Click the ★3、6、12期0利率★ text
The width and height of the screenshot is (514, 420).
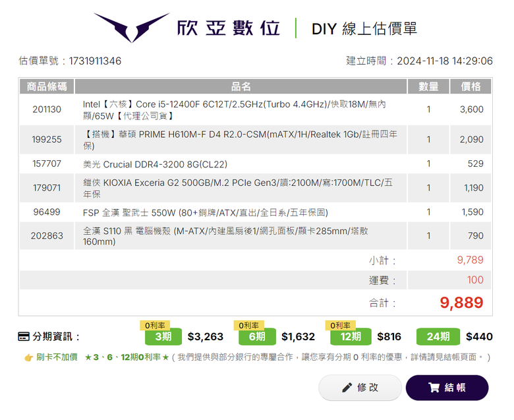click(x=127, y=357)
